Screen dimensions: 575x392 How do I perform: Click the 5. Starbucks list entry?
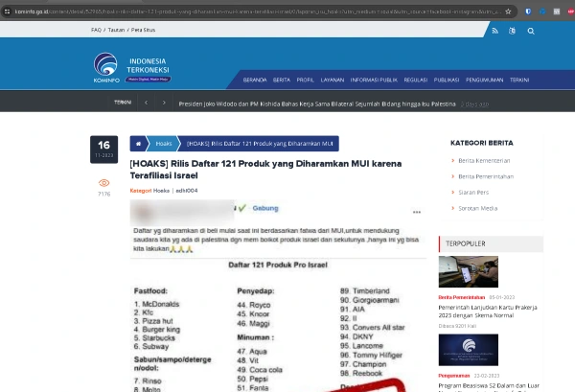click(x=154, y=338)
